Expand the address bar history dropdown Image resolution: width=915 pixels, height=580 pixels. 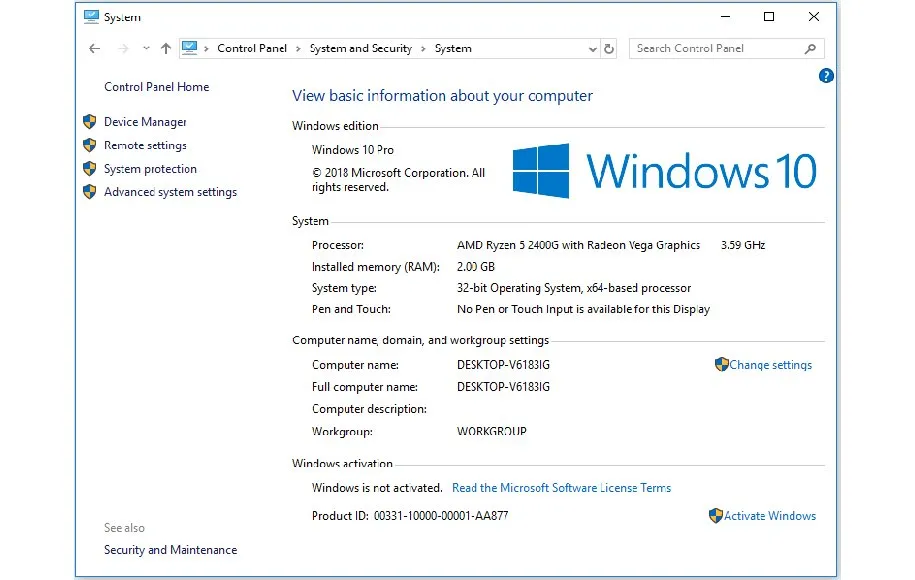[x=592, y=48]
